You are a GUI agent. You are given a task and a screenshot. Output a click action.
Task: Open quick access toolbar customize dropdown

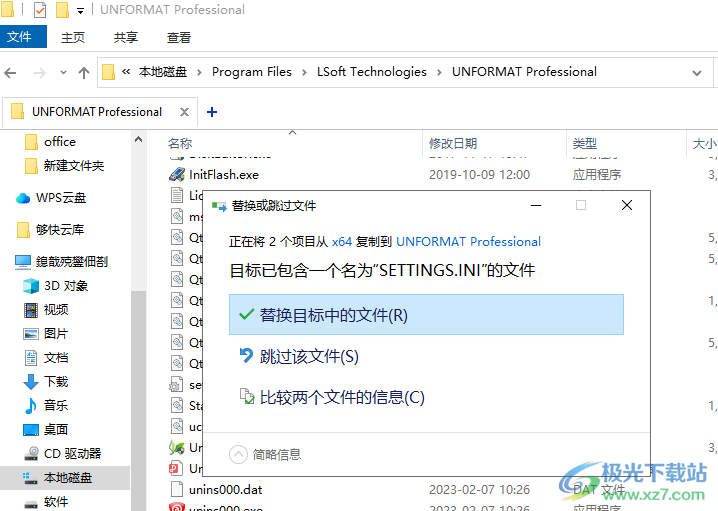pos(81,11)
